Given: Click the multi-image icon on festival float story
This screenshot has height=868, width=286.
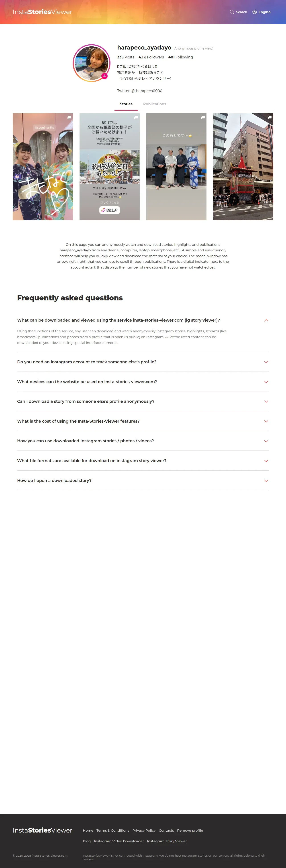Looking at the screenshot, I should coord(270,118).
